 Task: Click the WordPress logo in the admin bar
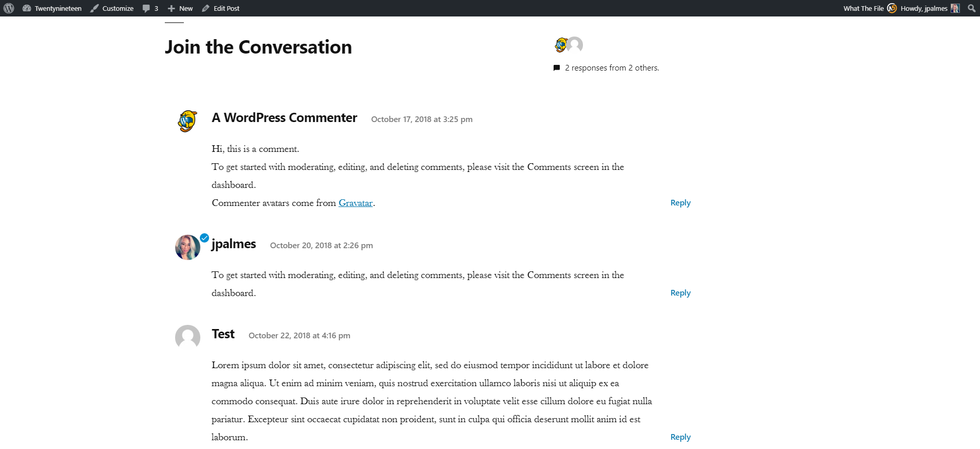pos(8,8)
